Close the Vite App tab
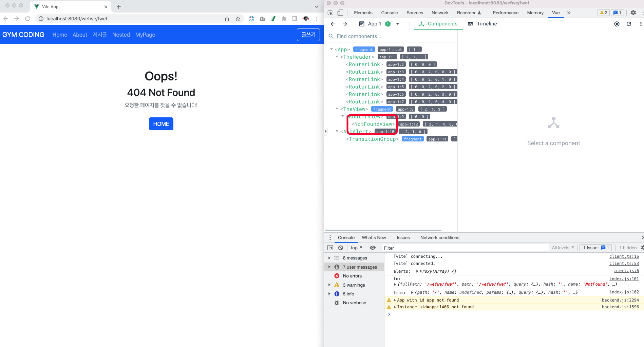644x347 pixels. 106,7
